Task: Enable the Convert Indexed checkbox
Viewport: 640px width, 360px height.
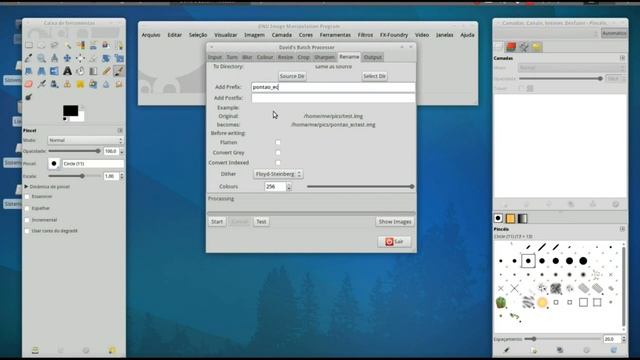Action: click(278, 162)
